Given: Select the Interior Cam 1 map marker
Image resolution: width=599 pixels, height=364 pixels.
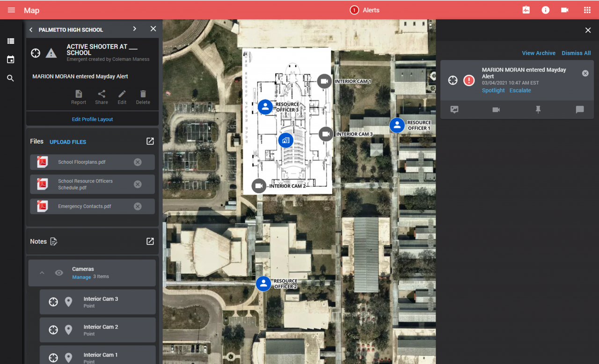Looking at the screenshot, I should coord(324,81).
